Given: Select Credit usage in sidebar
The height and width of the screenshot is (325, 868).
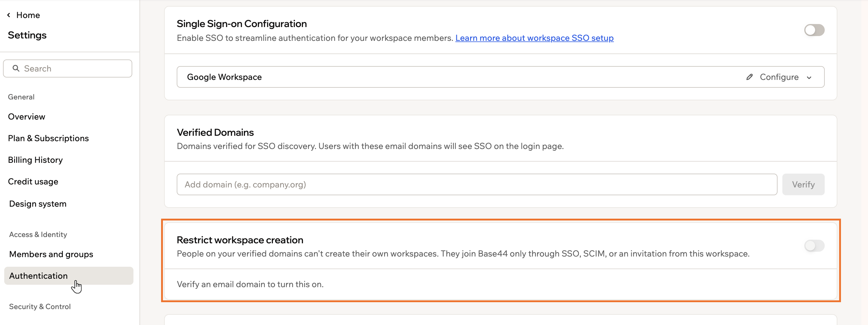Looking at the screenshot, I should tap(33, 181).
